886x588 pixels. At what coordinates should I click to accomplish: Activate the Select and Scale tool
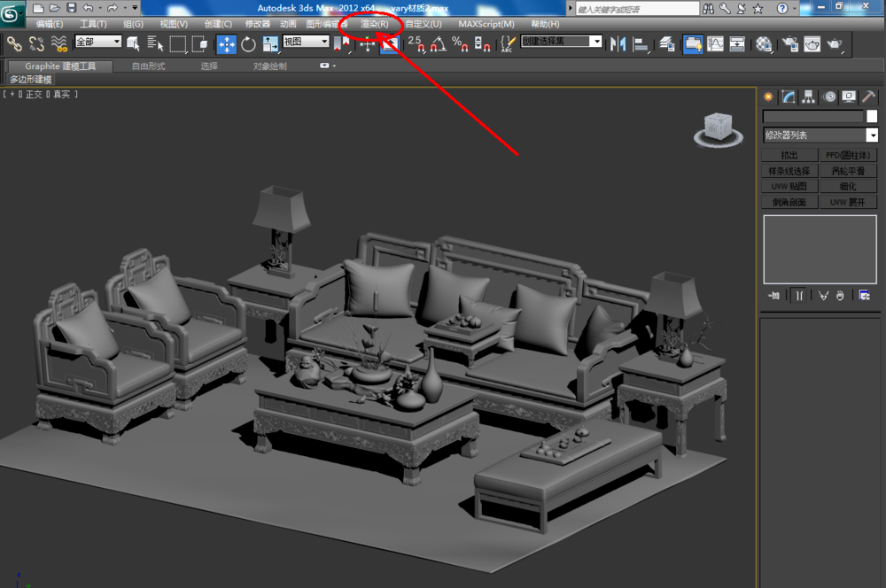270,44
